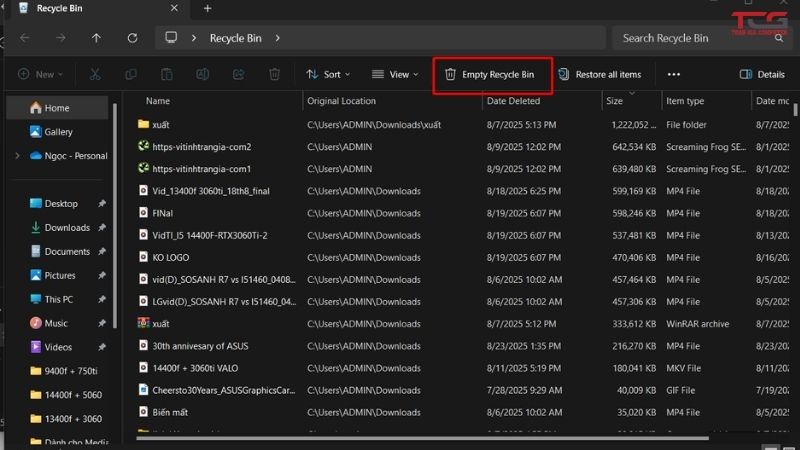Open Pictures in the sidebar

click(59, 276)
